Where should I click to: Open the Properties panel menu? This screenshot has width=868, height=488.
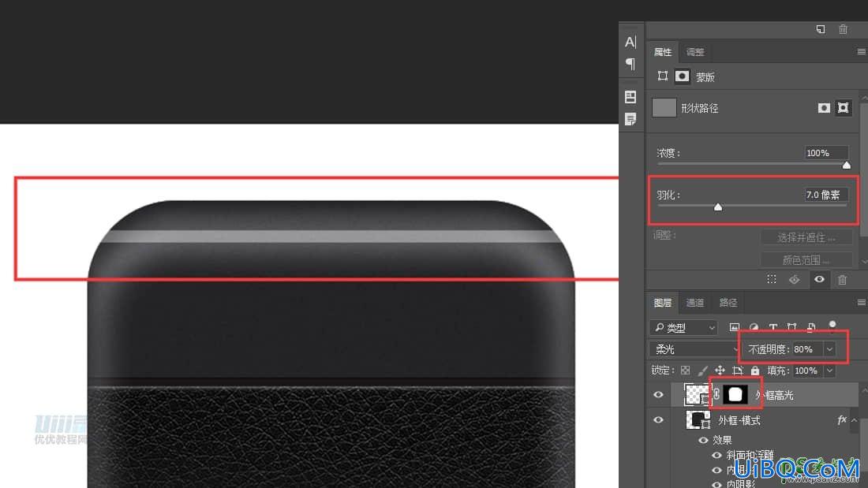(862, 51)
